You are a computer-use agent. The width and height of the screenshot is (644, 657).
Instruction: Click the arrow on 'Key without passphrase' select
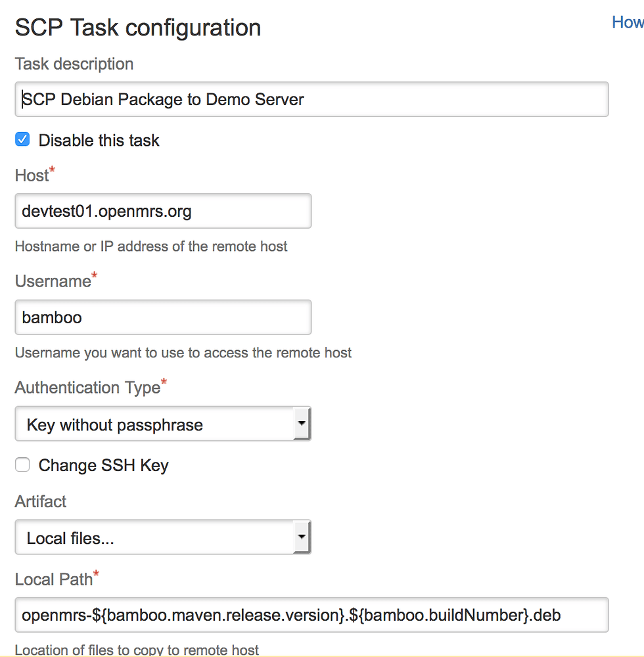(x=301, y=424)
